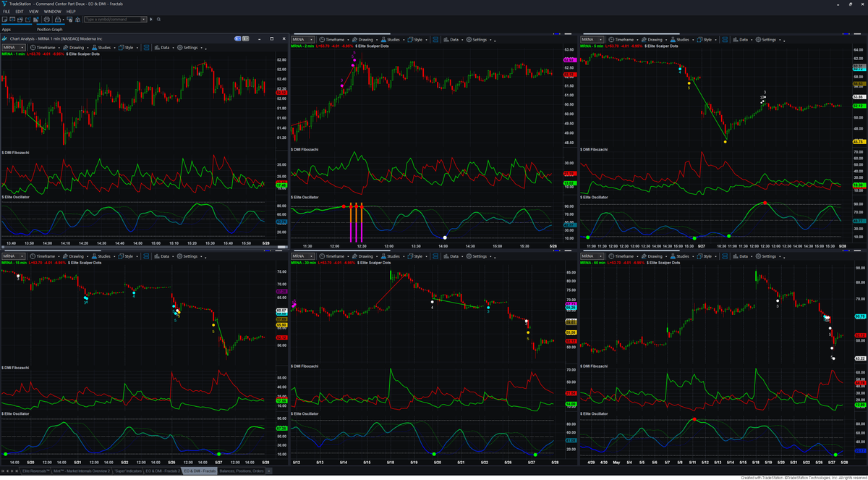This screenshot has width=868, height=480.
Task: Switch to Elite Reversals workspace tab
Action: tap(35, 471)
